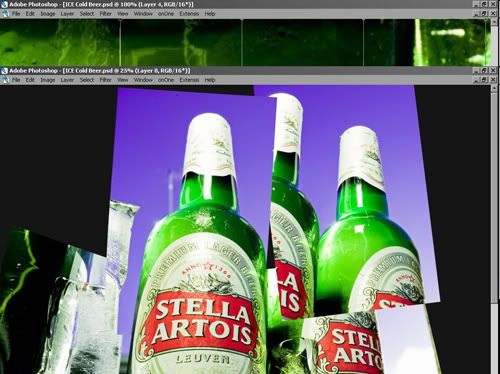500x374 pixels.
Task: Open Extensis menu in the 25% Photoshop window
Action: tap(189, 80)
